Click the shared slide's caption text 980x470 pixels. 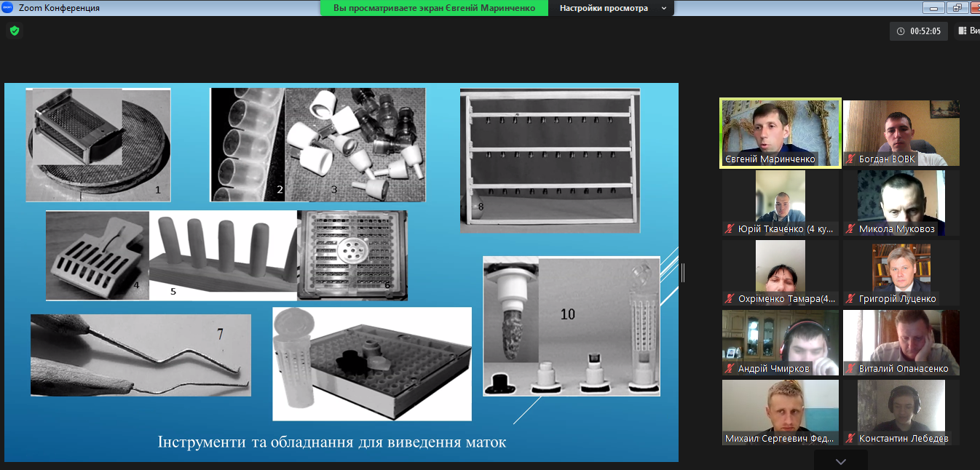331,442
